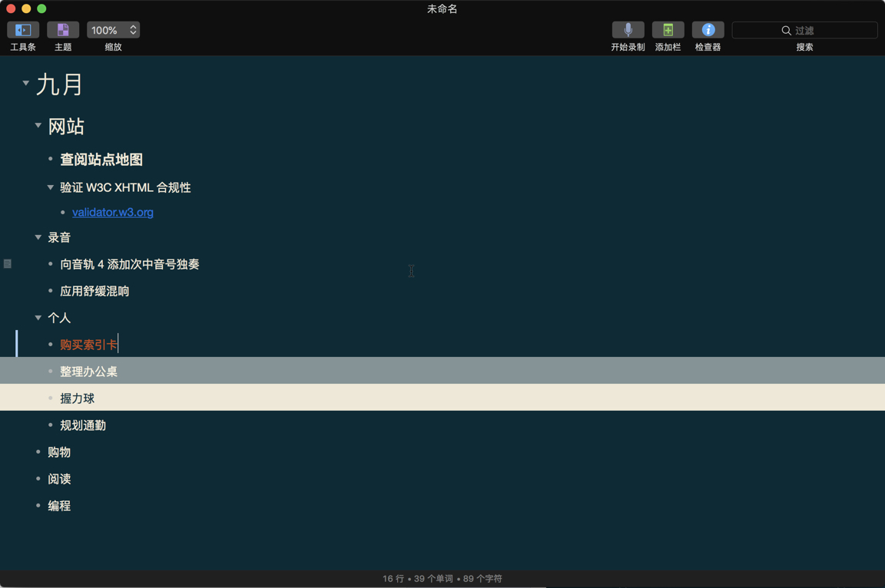Click the magnifying glass in the 搜索 field
The height and width of the screenshot is (588, 885).
click(x=786, y=30)
